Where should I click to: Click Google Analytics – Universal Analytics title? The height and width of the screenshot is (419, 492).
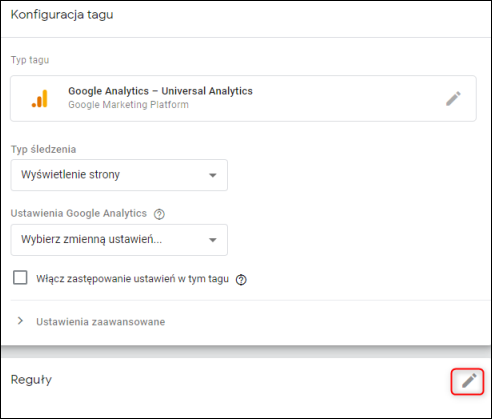coord(160,91)
